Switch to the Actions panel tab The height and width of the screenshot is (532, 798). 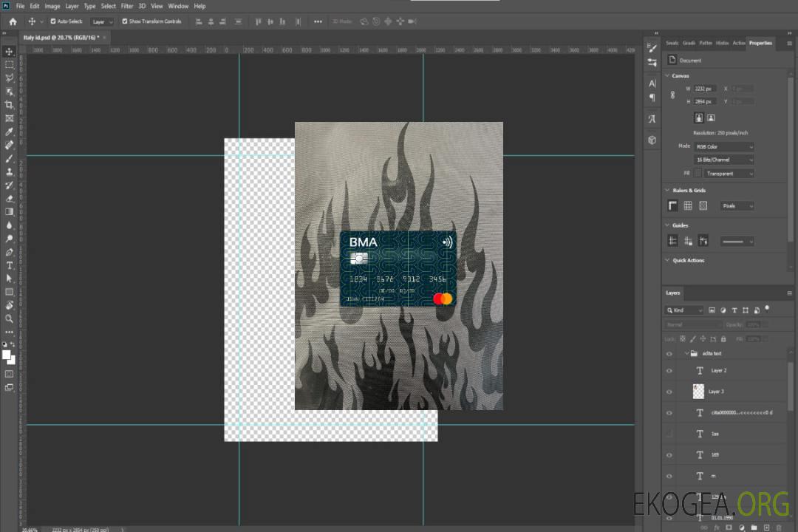[738, 43]
